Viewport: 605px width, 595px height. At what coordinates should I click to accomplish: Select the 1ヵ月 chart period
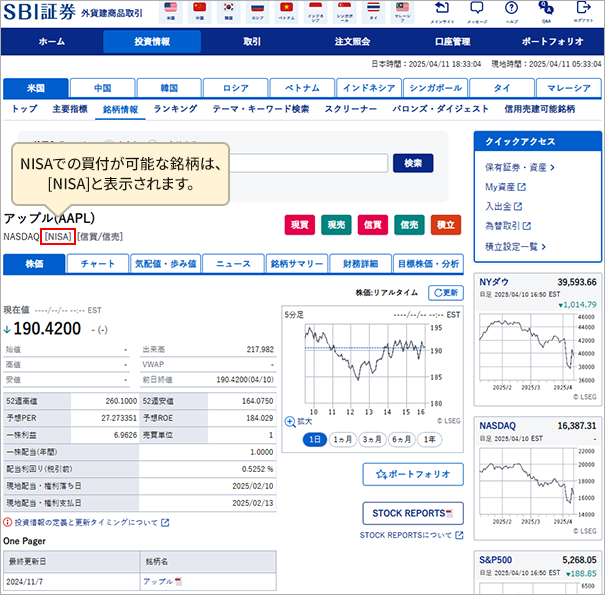pyautogui.click(x=343, y=439)
